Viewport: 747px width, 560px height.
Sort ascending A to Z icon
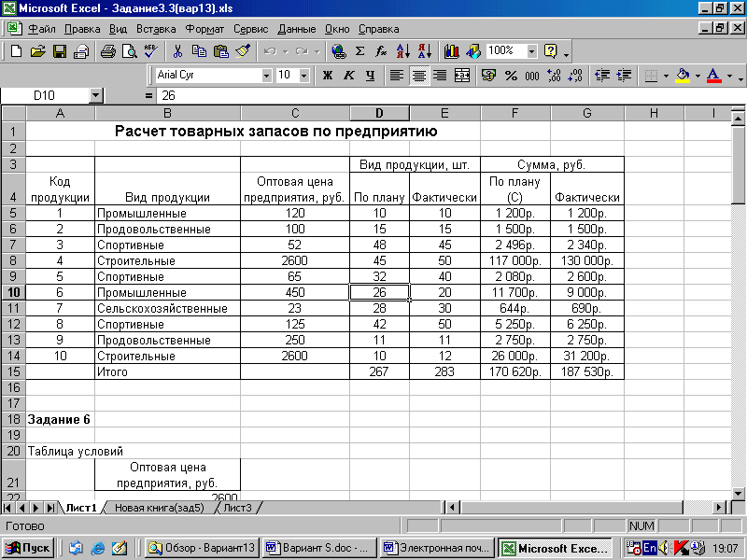click(x=403, y=51)
